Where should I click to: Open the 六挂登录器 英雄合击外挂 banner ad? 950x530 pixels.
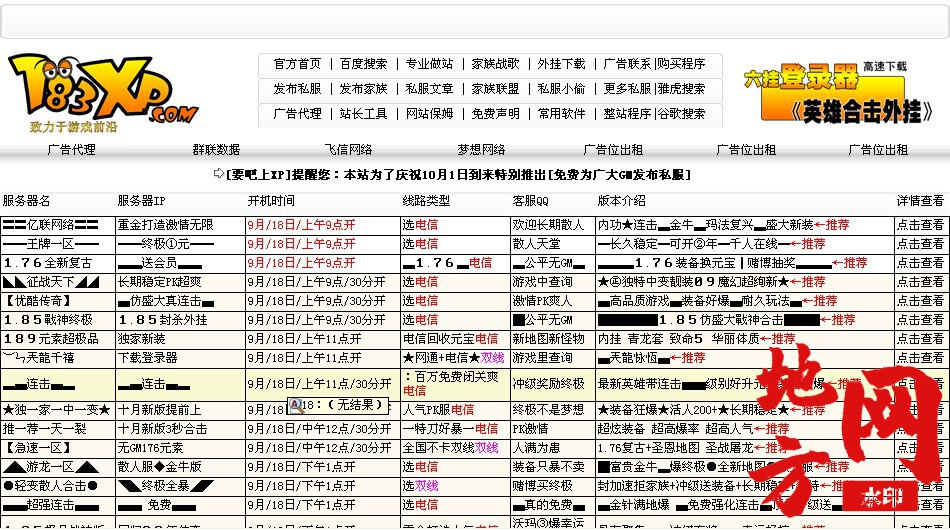click(837, 93)
